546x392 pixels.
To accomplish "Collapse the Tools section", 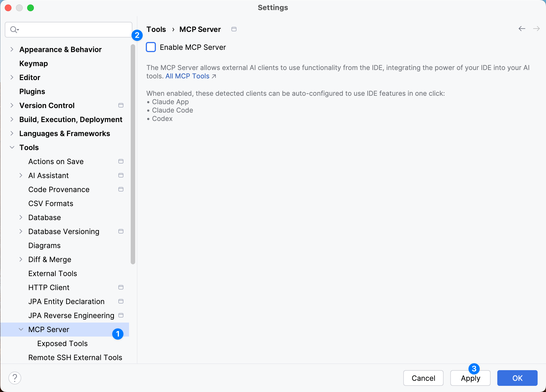I will pos(12,147).
